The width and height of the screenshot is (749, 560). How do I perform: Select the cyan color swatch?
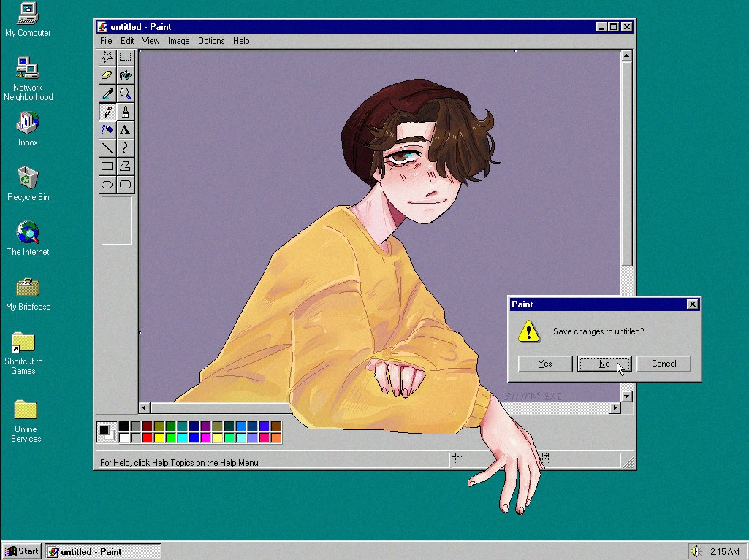pyautogui.click(x=183, y=438)
